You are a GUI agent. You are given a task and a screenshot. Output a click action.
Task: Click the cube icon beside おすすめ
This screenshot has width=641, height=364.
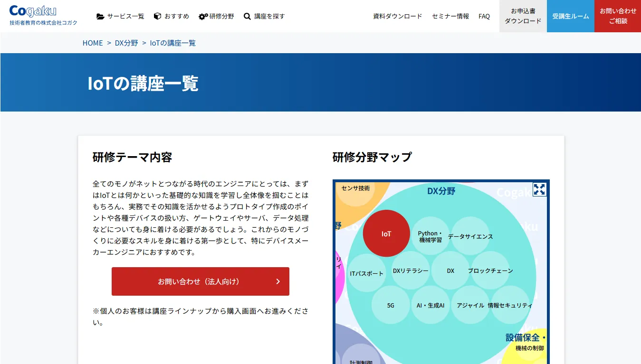pyautogui.click(x=158, y=16)
